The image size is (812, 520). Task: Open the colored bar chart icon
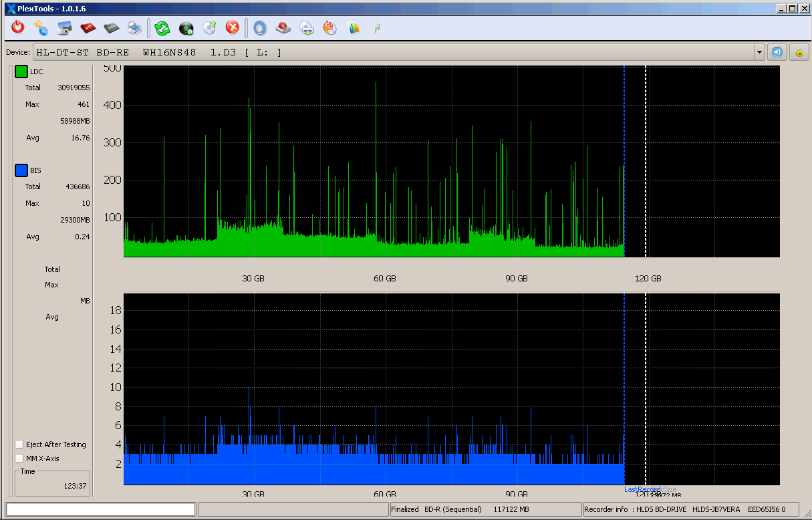point(354,28)
